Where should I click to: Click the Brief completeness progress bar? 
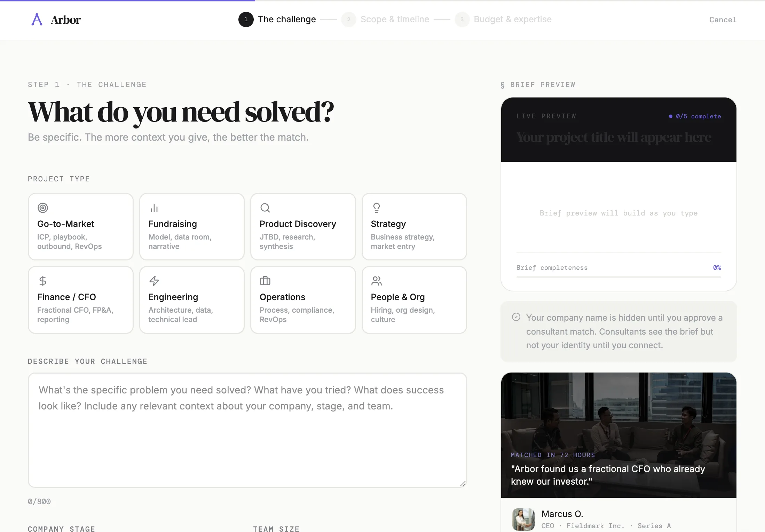pos(618,277)
